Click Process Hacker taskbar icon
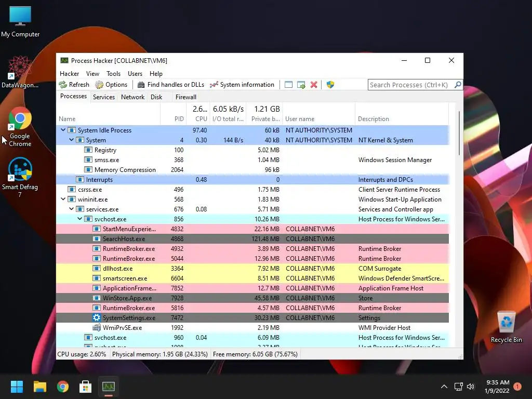The image size is (532, 399). point(109,387)
